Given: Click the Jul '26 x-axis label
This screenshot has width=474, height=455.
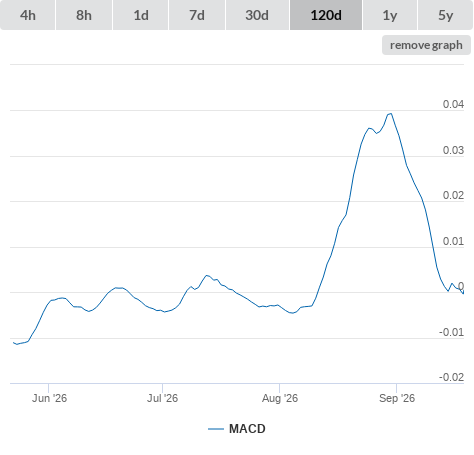Looking at the screenshot, I should point(162,398).
